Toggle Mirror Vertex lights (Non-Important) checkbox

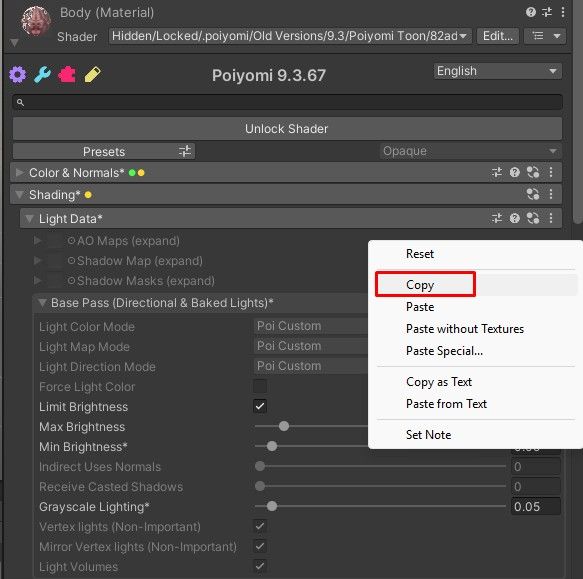click(x=260, y=546)
